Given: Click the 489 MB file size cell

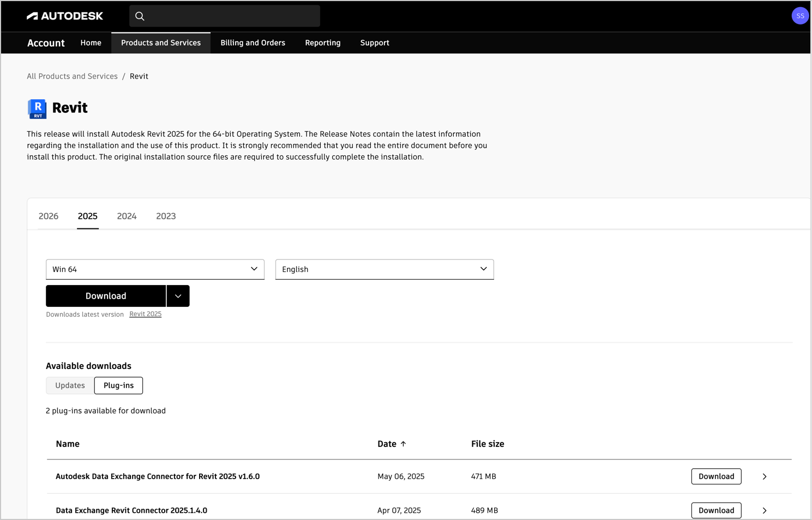Looking at the screenshot, I should click(485, 511).
